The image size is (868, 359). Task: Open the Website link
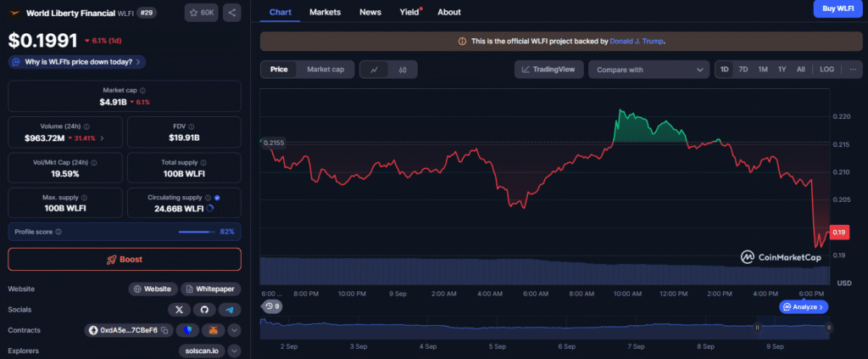coord(153,289)
